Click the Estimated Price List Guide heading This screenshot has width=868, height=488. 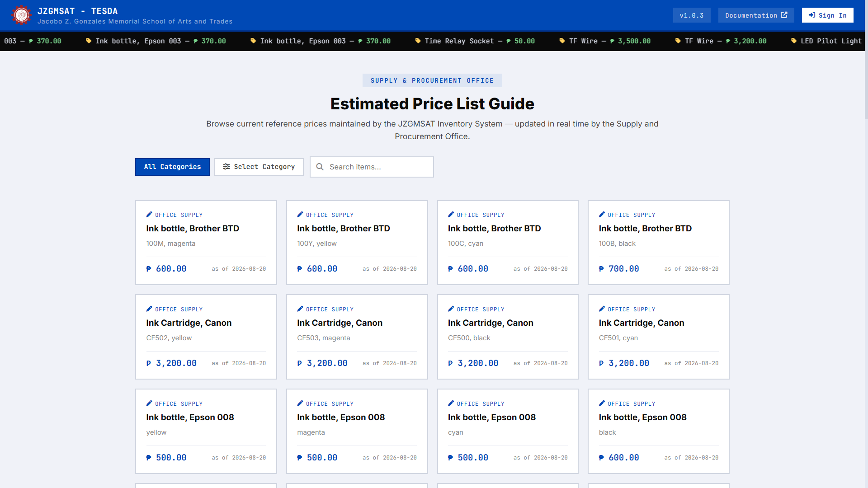(x=432, y=104)
